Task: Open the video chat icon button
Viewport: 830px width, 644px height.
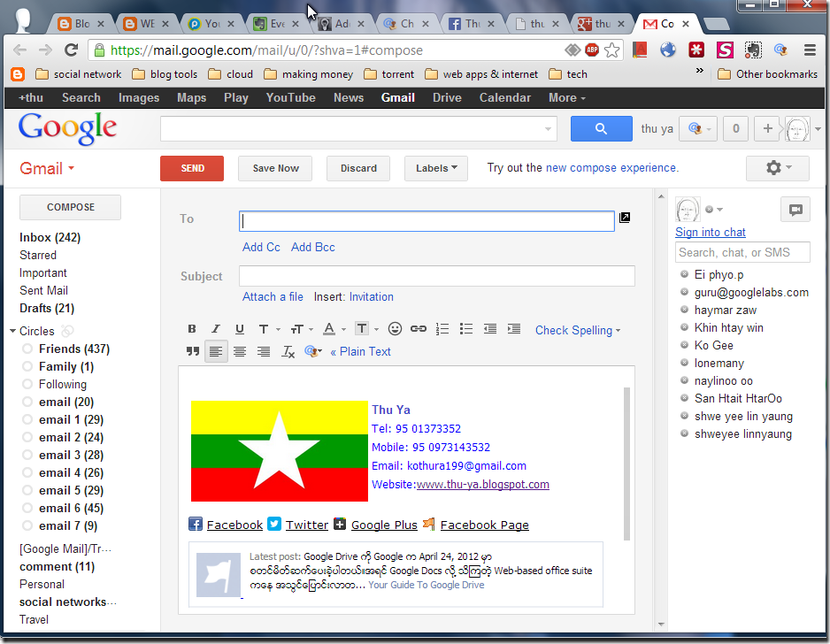Action: pos(795,210)
